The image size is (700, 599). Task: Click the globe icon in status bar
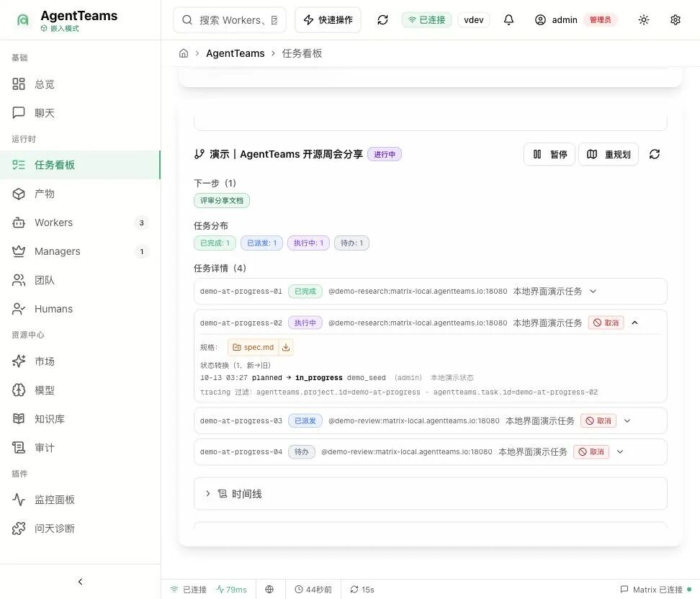pyautogui.click(x=269, y=589)
